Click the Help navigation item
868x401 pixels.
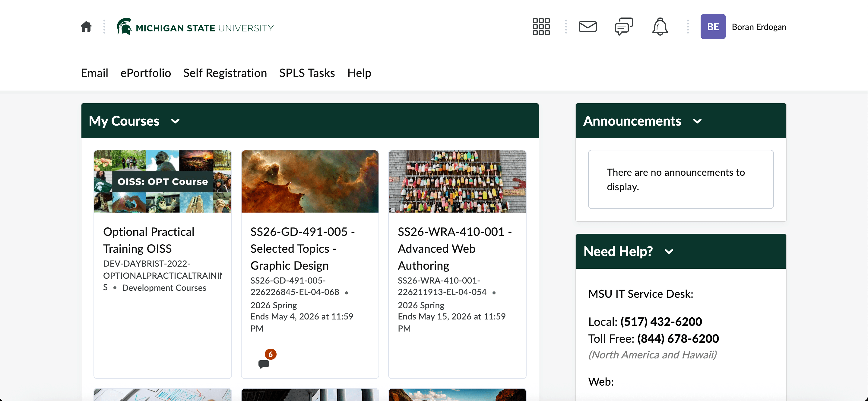[x=359, y=73]
